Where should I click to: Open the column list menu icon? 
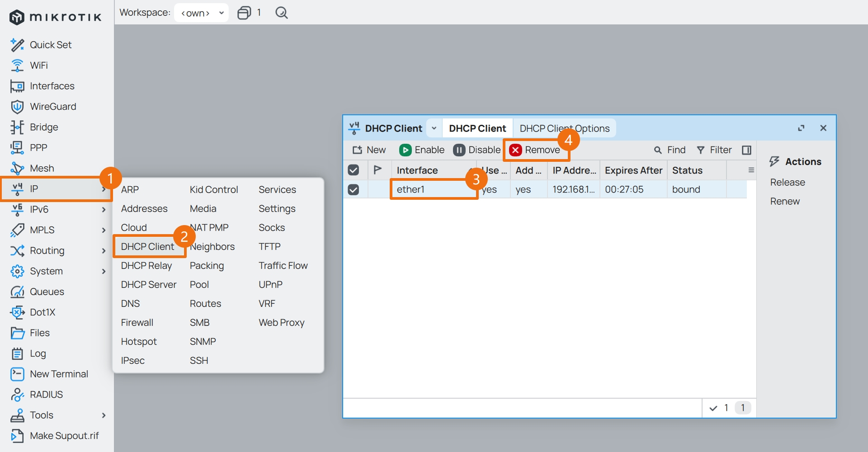coord(751,170)
